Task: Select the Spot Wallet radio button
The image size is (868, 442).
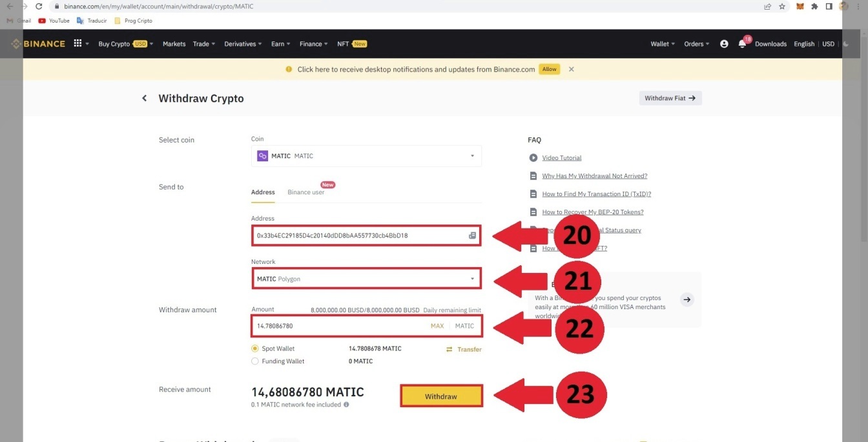Action: pyautogui.click(x=255, y=348)
